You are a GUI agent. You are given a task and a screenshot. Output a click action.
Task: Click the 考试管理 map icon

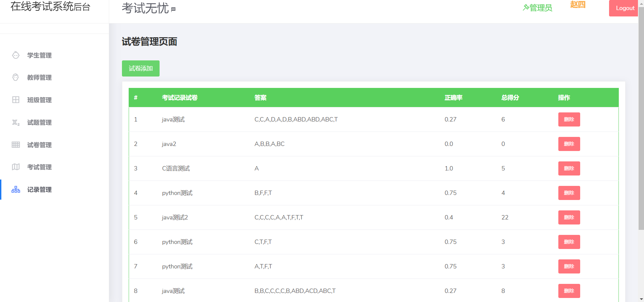point(16,167)
